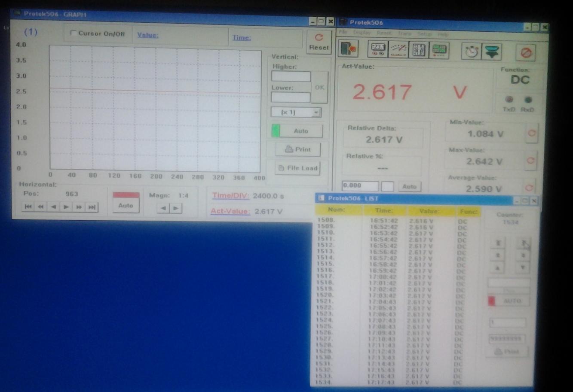Click the fast rewind button in GRAPH Horizontal
Screen dimensions: 573x392
[41, 207]
